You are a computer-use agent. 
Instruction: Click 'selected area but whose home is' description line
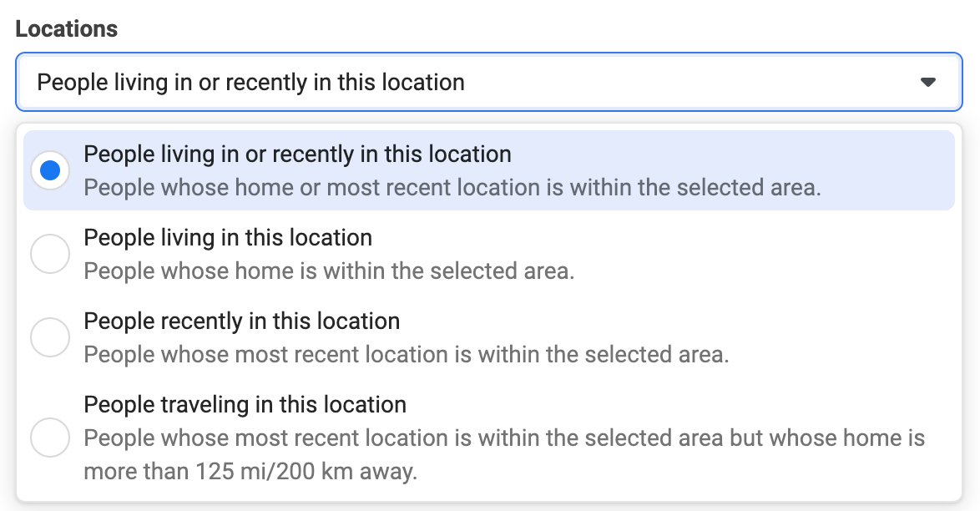504,438
